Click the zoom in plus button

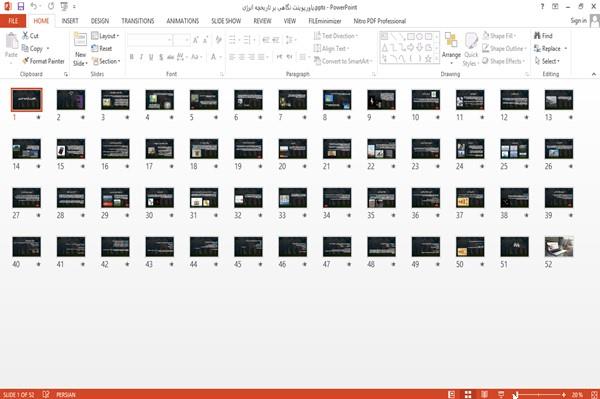pyautogui.click(x=564, y=394)
